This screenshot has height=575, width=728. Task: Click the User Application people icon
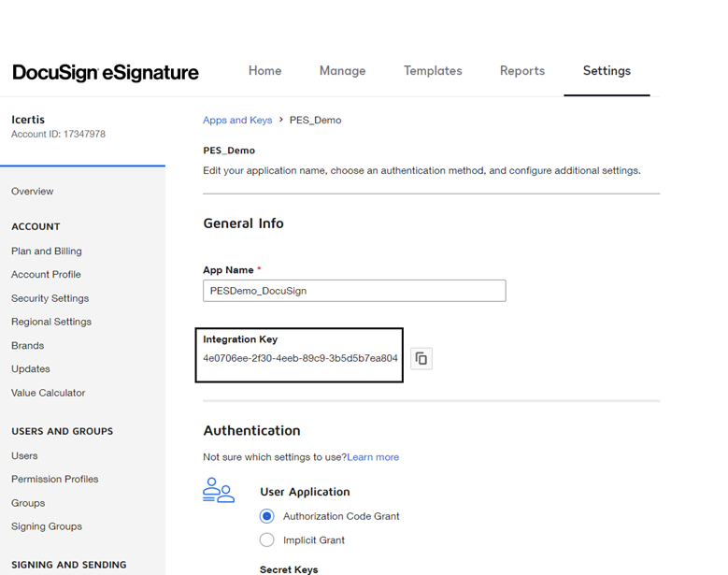tap(219, 491)
